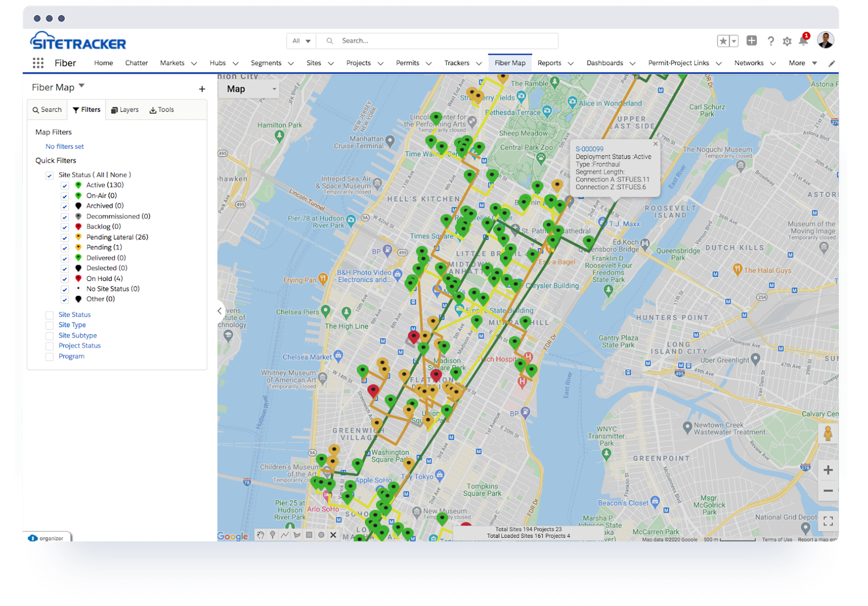
Task: Open the Help question mark
Action: coord(771,41)
